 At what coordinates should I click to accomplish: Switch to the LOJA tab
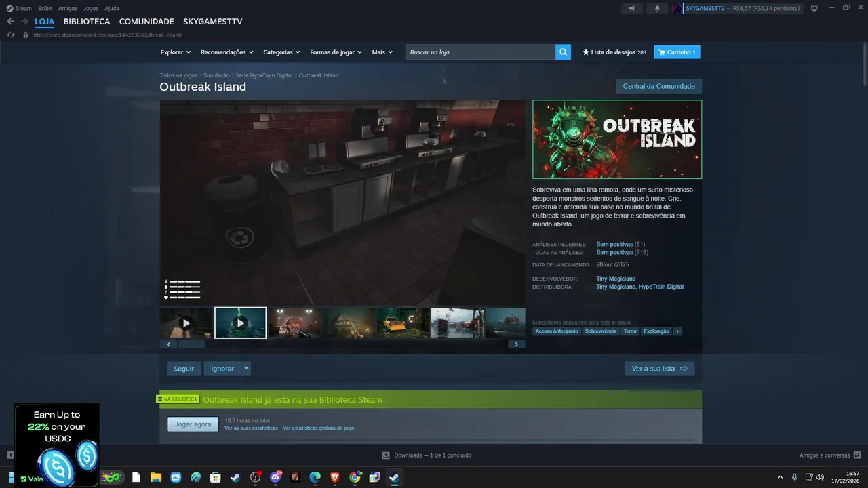(x=44, y=22)
